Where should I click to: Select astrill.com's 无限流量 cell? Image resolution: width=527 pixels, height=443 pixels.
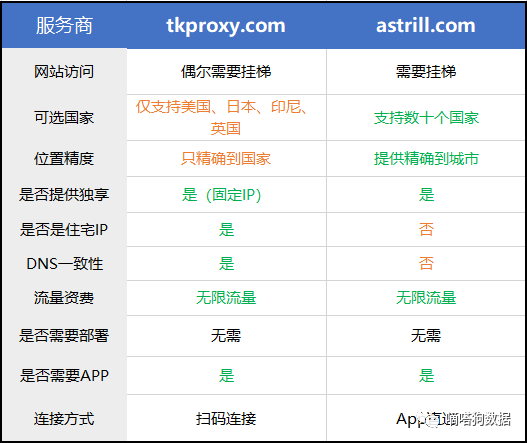click(425, 298)
